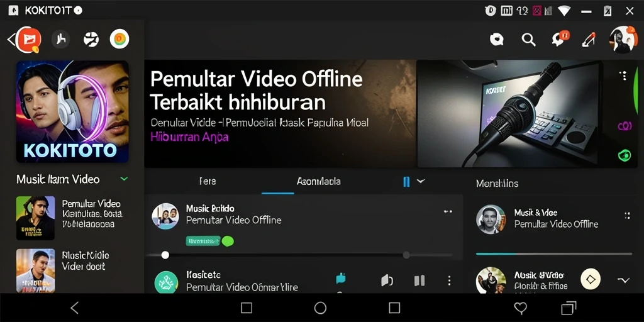Image resolution: width=644 pixels, height=322 pixels.
Task: Open the Monehlins section heading
Action: pos(497,183)
